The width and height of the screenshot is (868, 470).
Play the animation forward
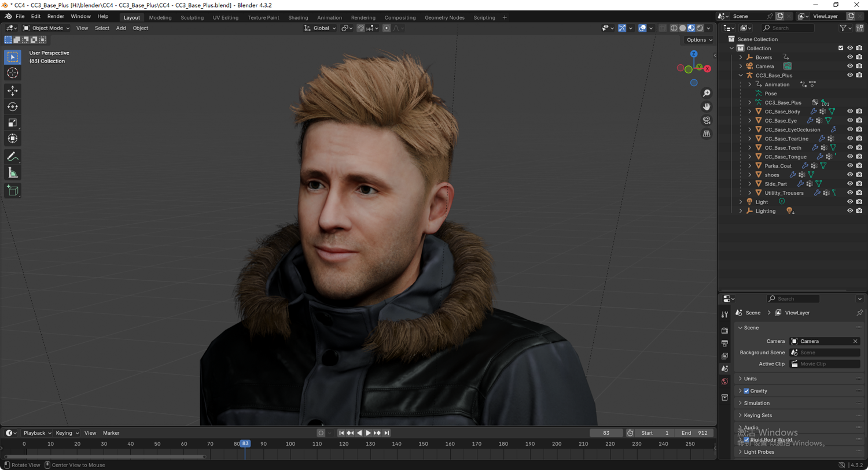pos(368,433)
